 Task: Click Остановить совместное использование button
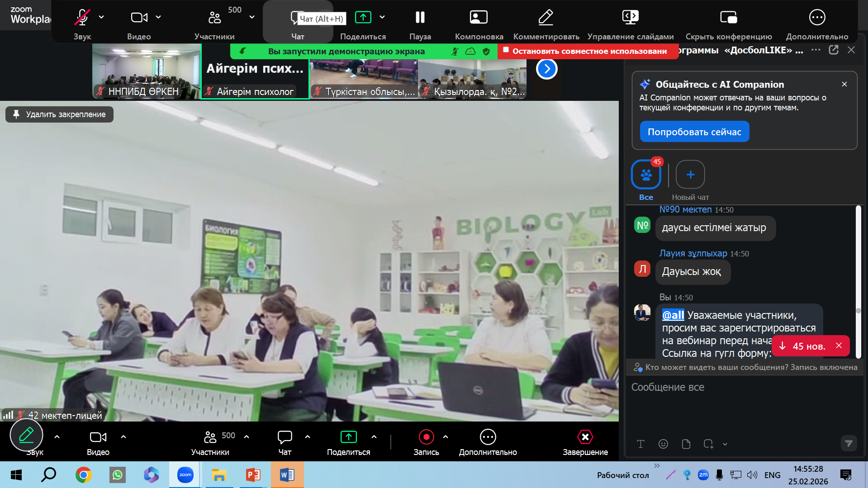click(x=588, y=51)
